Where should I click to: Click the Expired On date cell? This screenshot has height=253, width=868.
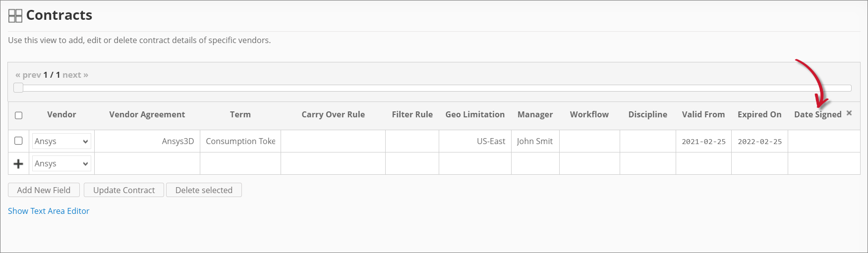(759, 142)
